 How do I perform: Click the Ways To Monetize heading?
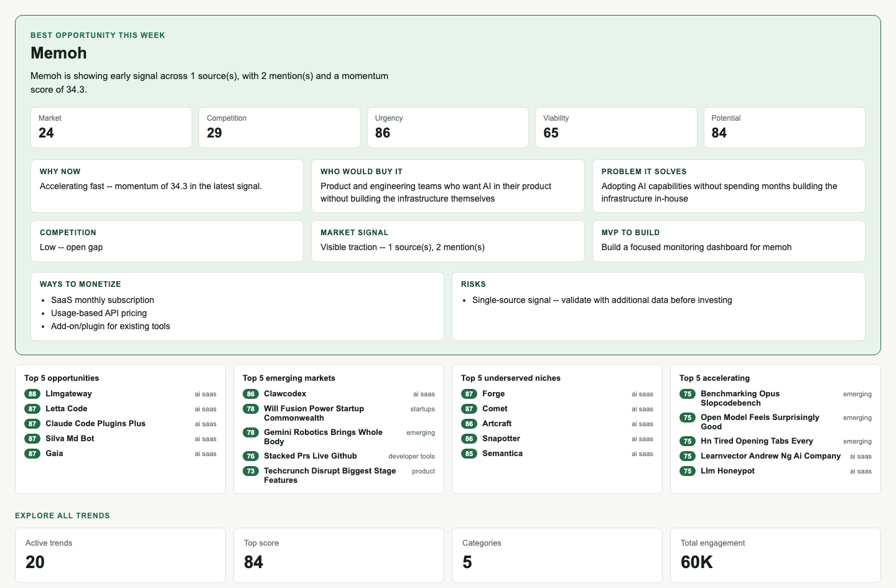click(80, 284)
